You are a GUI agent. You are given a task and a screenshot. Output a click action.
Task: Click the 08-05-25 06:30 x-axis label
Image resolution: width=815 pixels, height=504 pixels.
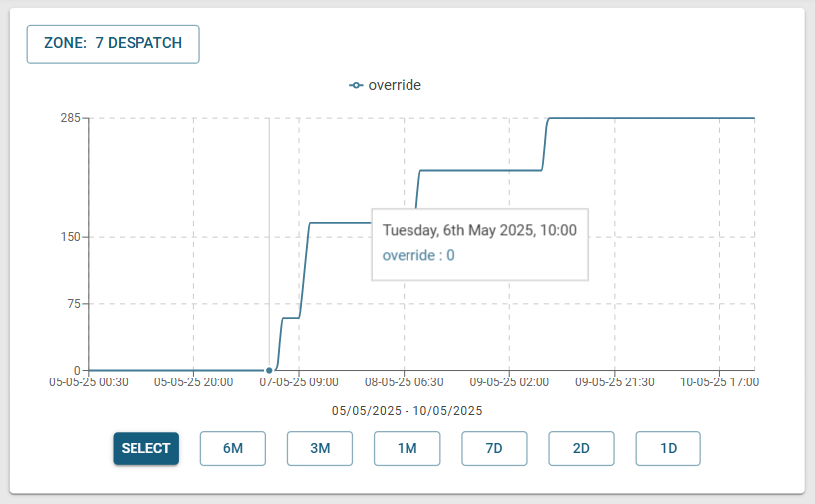point(405,382)
